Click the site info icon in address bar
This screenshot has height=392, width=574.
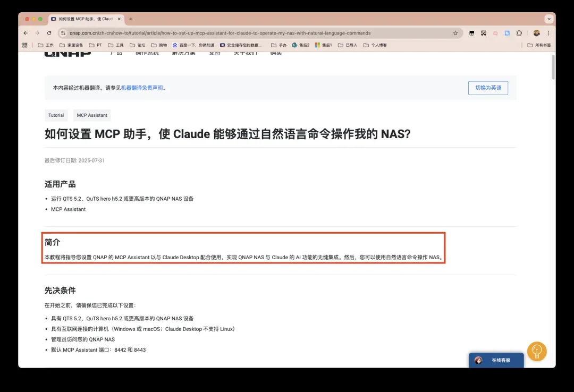pos(63,33)
